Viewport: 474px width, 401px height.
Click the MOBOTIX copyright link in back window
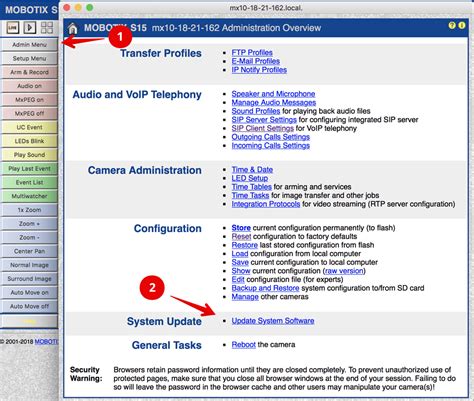click(46, 342)
